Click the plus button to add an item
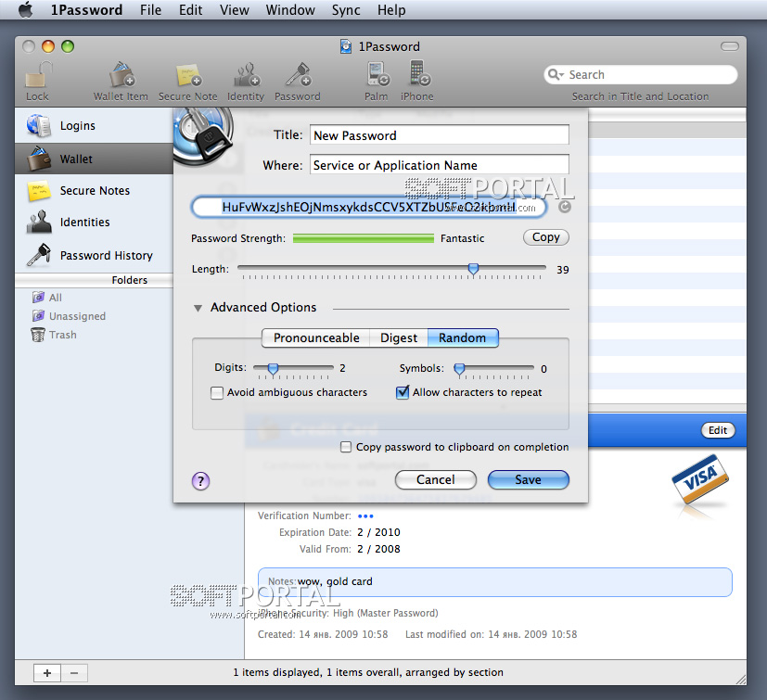Image resolution: width=767 pixels, height=700 pixels. coord(47,673)
